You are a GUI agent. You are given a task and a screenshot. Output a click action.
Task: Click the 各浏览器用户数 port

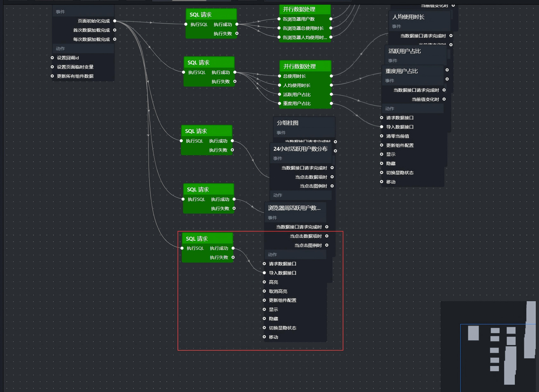(x=299, y=19)
